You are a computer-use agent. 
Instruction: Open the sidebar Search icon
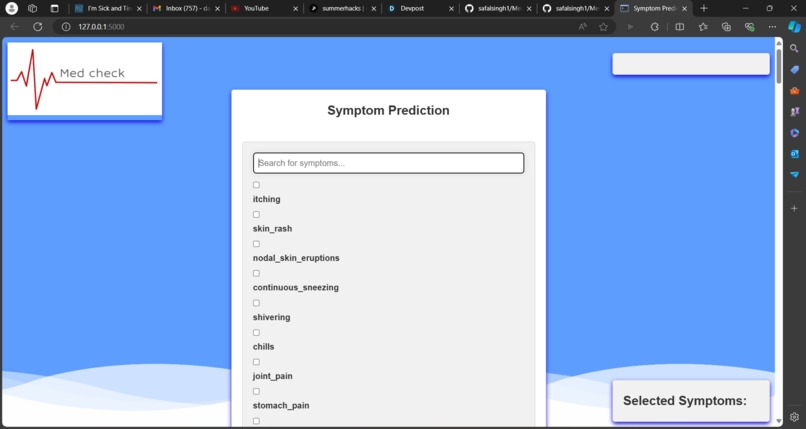(794, 48)
